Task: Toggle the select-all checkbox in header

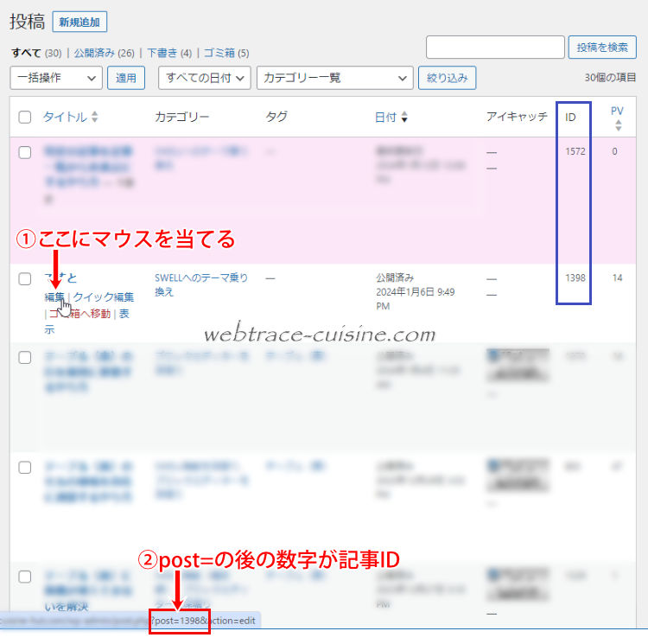Action: 25,117
